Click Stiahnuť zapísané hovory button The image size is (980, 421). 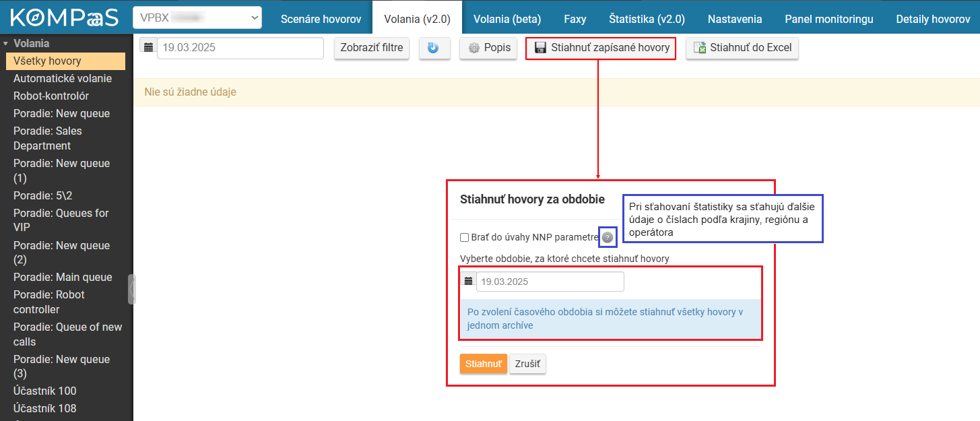(601, 48)
